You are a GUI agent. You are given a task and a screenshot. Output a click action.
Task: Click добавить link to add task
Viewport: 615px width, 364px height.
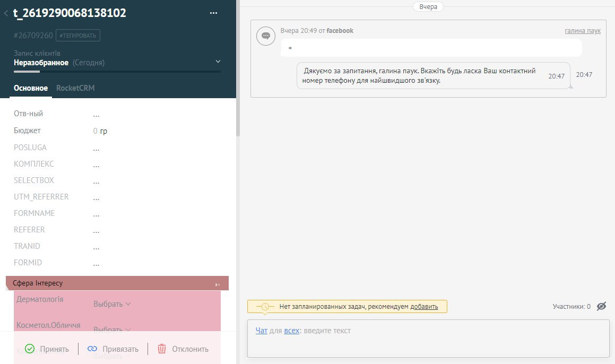(424, 307)
